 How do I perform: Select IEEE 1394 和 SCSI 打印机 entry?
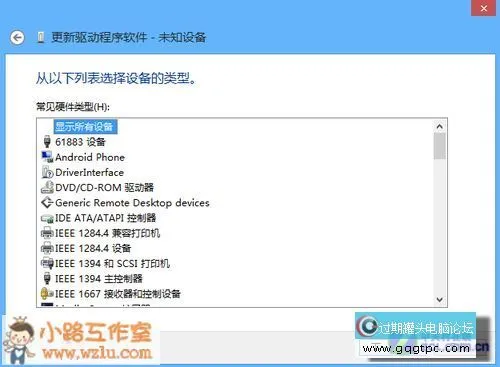(x=112, y=264)
